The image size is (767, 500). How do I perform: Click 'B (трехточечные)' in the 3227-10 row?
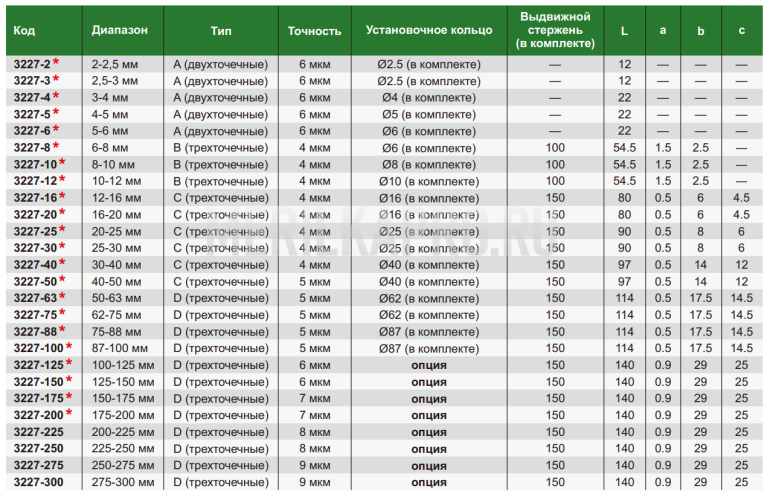(x=221, y=164)
